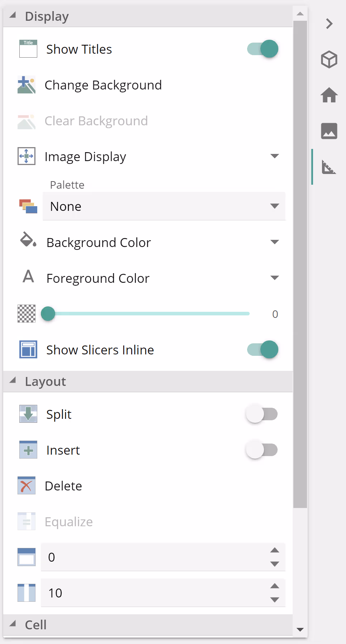The height and width of the screenshot is (644, 346).
Task: Click the Change Background picture icon
Action: point(27,85)
